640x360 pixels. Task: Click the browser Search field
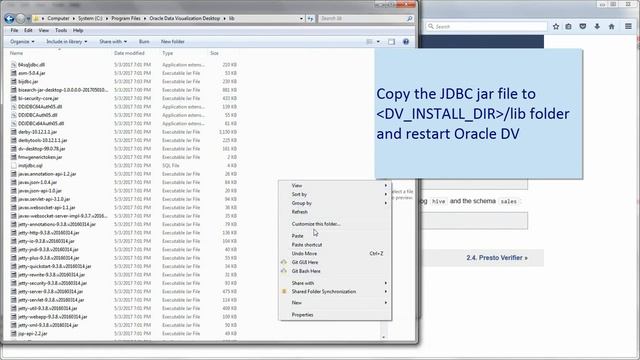(x=486, y=27)
